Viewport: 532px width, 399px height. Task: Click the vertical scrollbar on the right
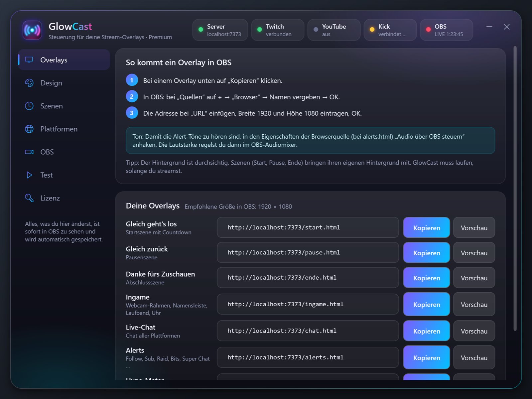pos(515,189)
